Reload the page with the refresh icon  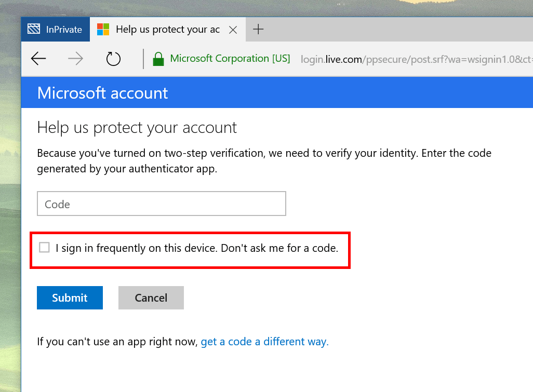113,59
